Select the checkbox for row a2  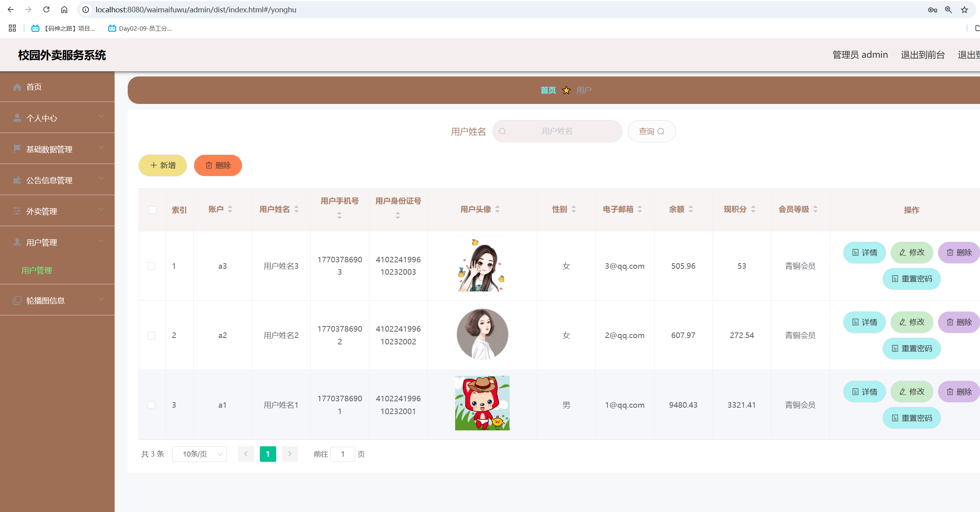(152, 336)
